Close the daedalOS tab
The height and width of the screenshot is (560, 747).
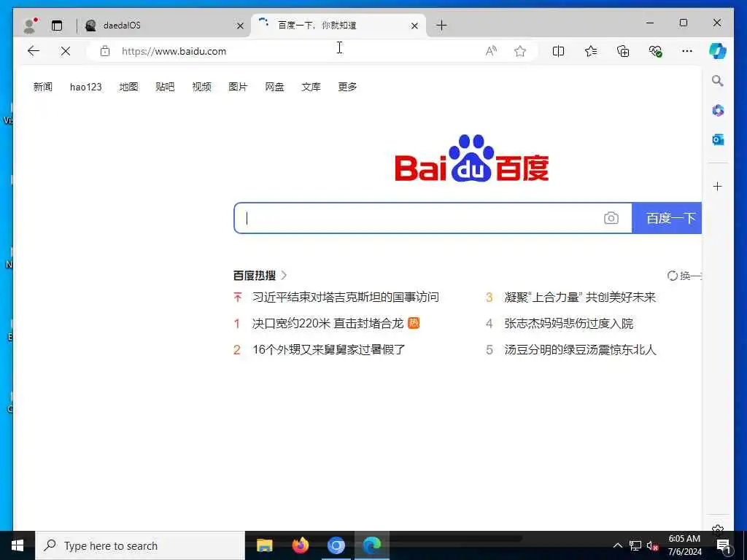coord(240,26)
